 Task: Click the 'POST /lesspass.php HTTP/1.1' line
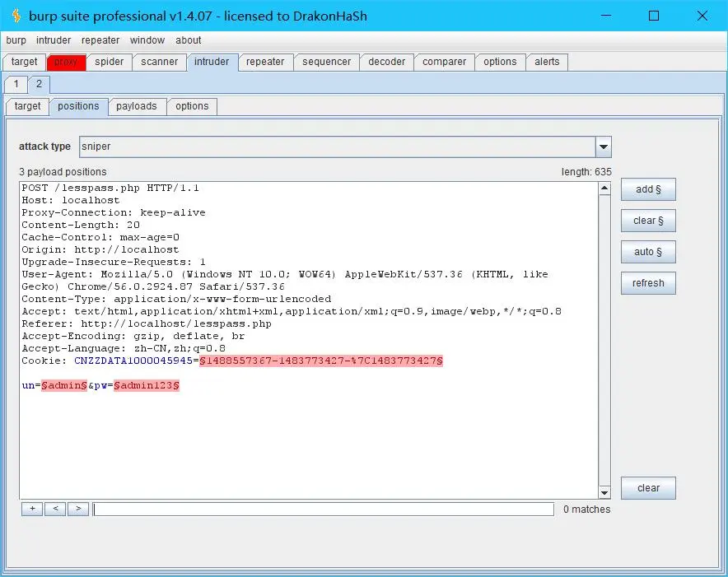point(110,188)
